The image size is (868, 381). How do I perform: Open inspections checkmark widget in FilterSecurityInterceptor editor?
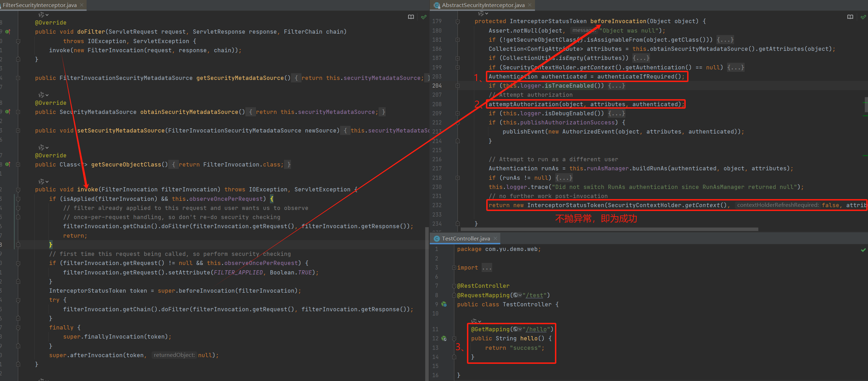pyautogui.click(x=424, y=17)
